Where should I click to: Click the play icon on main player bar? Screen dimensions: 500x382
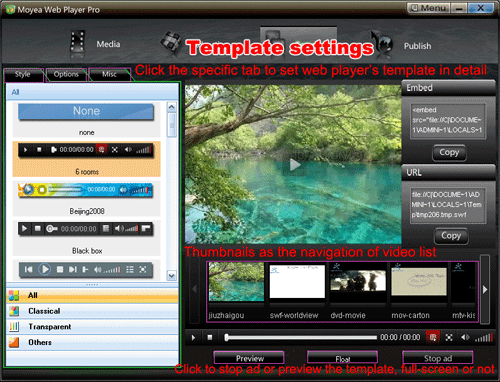[193, 338]
